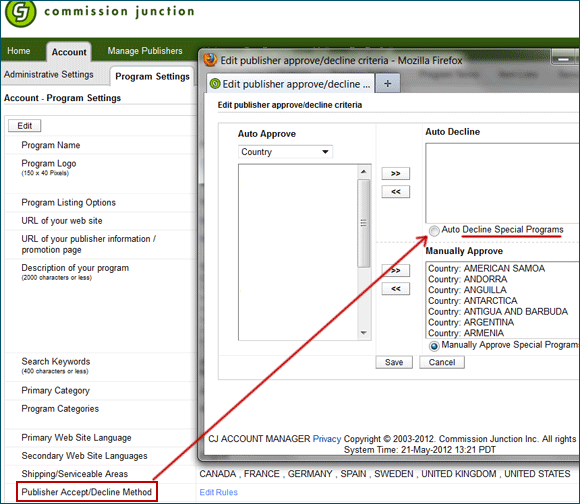Image resolution: width=580 pixels, height=504 pixels.
Task: Select Country: ANGUILLA in the list
Action: (x=467, y=290)
